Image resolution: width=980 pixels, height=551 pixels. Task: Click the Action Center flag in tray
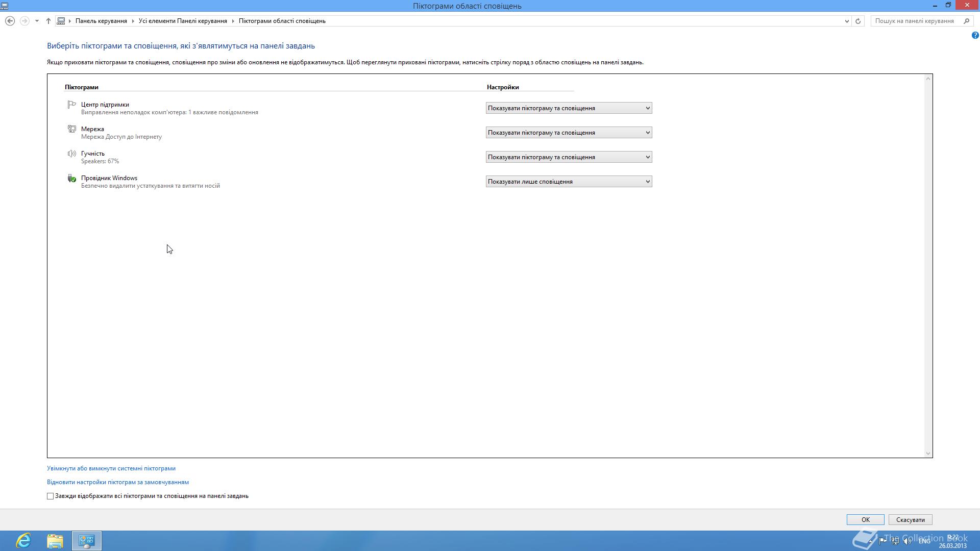point(883,541)
